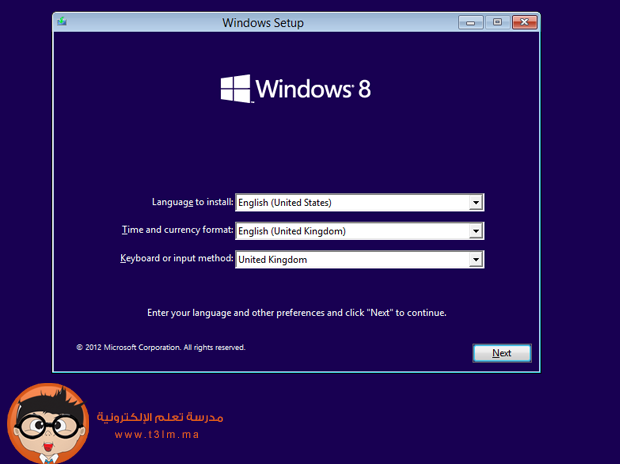Expand Keyboard or input method dropdown arrow

476,260
